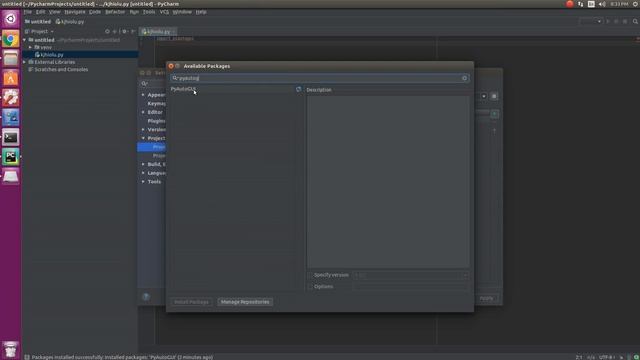The height and width of the screenshot is (360, 640).
Task: Click the red recording indicator in top bar
Action: (x=569, y=4)
